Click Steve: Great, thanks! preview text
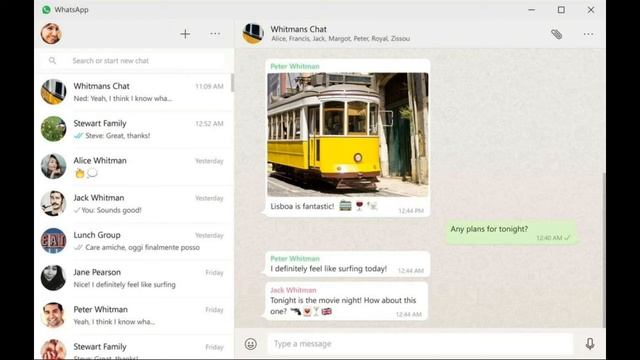The image size is (640, 360). 118,136
